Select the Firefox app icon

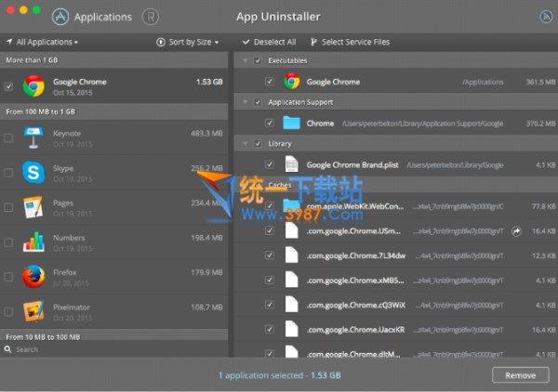tap(33, 277)
